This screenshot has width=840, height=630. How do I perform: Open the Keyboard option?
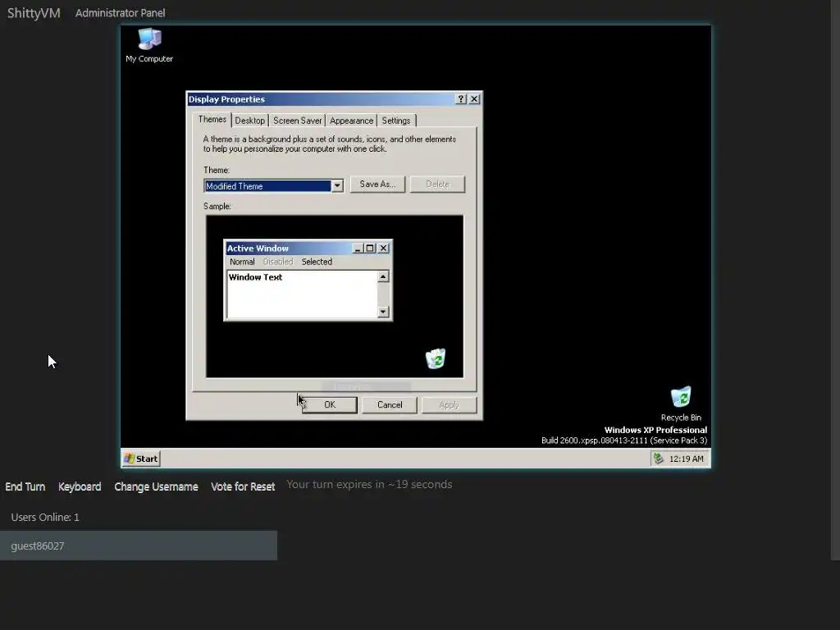(x=80, y=486)
